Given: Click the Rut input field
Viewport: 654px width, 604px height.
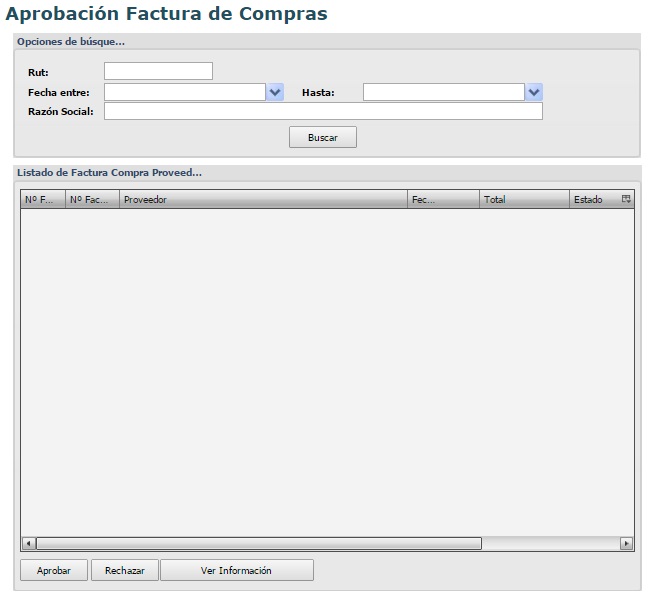Looking at the screenshot, I should (158, 71).
